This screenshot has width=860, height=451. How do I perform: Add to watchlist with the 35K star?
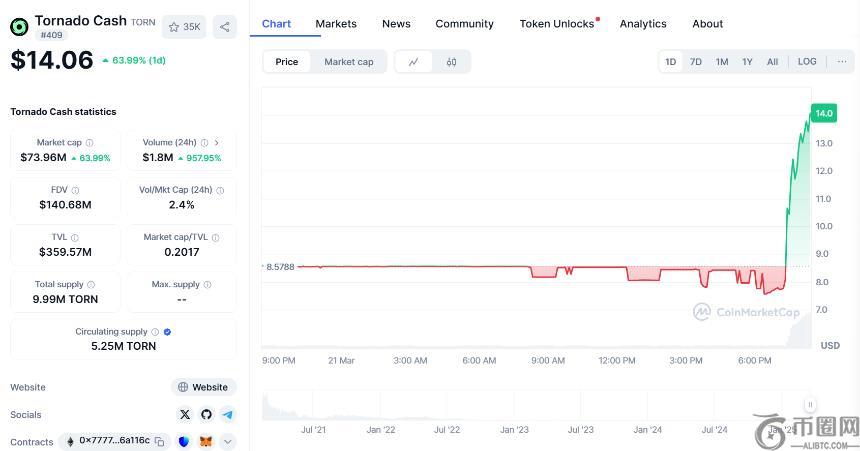(184, 27)
